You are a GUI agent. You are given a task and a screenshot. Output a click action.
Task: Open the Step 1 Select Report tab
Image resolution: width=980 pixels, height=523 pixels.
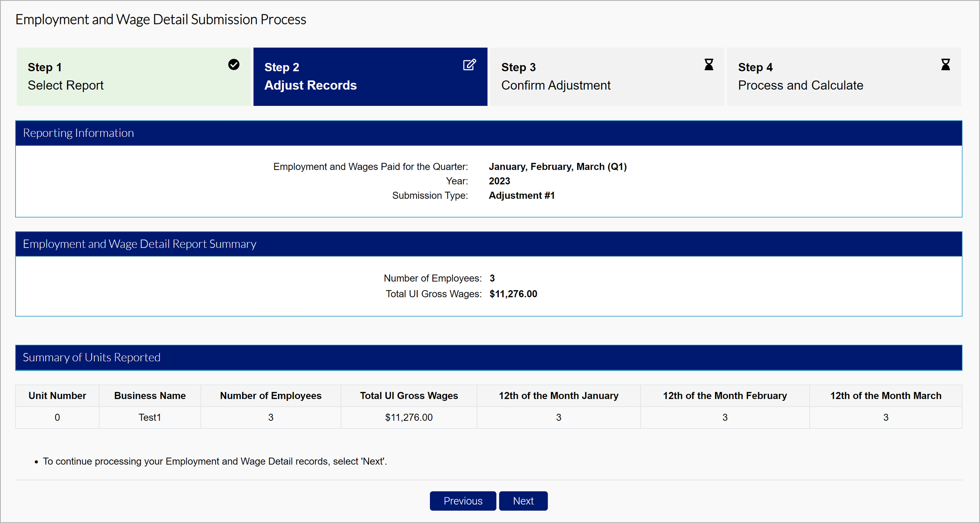tap(133, 77)
